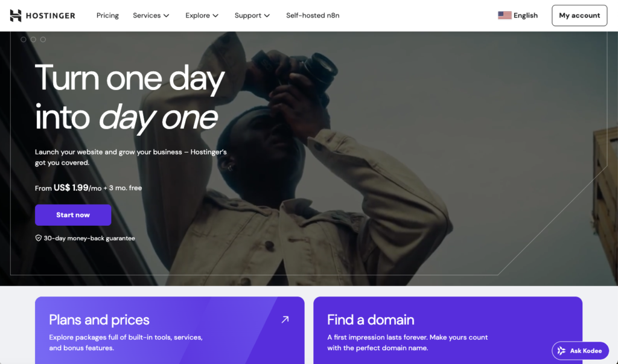Expand the Services dropdown menu
The width and height of the screenshot is (618, 364).
[151, 15]
